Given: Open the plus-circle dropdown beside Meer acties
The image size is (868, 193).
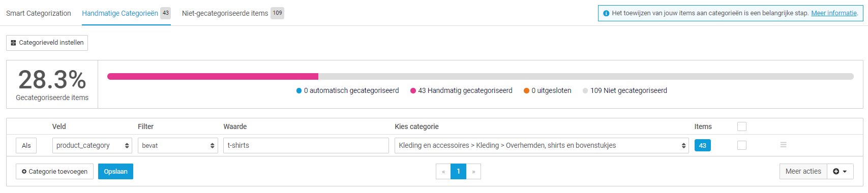Looking at the screenshot, I should click(x=840, y=172).
